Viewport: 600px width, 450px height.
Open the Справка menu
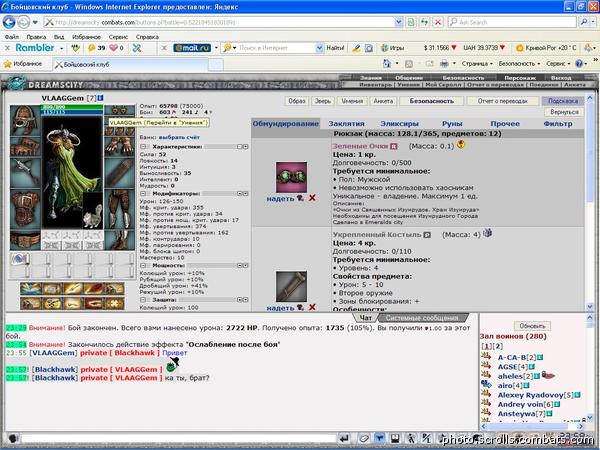point(147,37)
